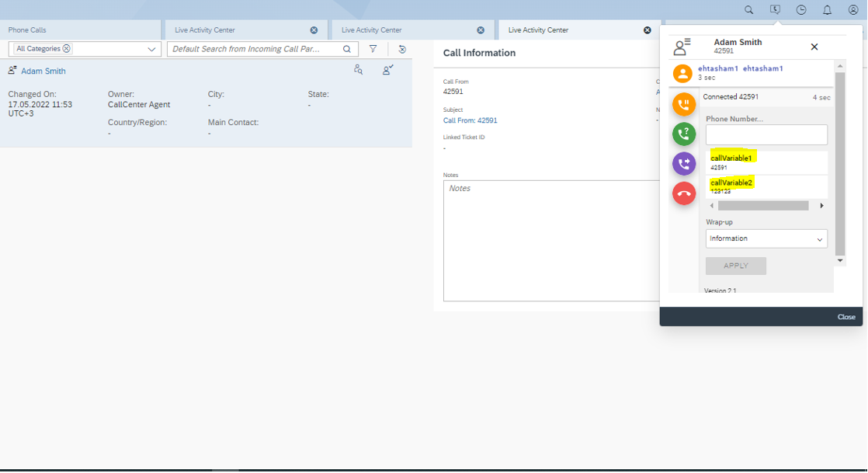
Task: Click the Phone Number input field
Action: pyautogui.click(x=766, y=134)
